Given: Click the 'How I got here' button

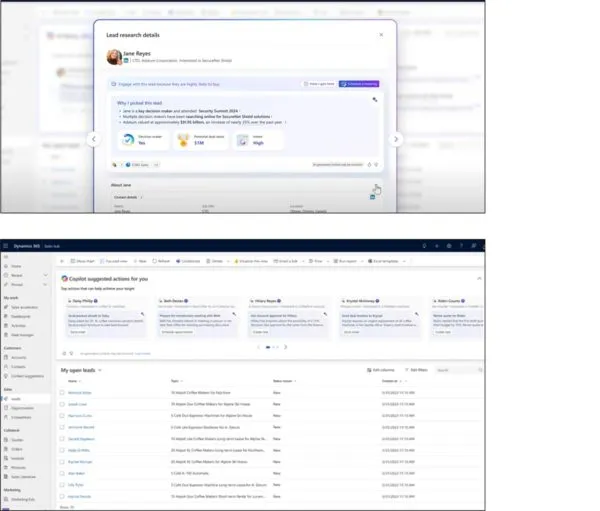Looking at the screenshot, I should point(319,84).
